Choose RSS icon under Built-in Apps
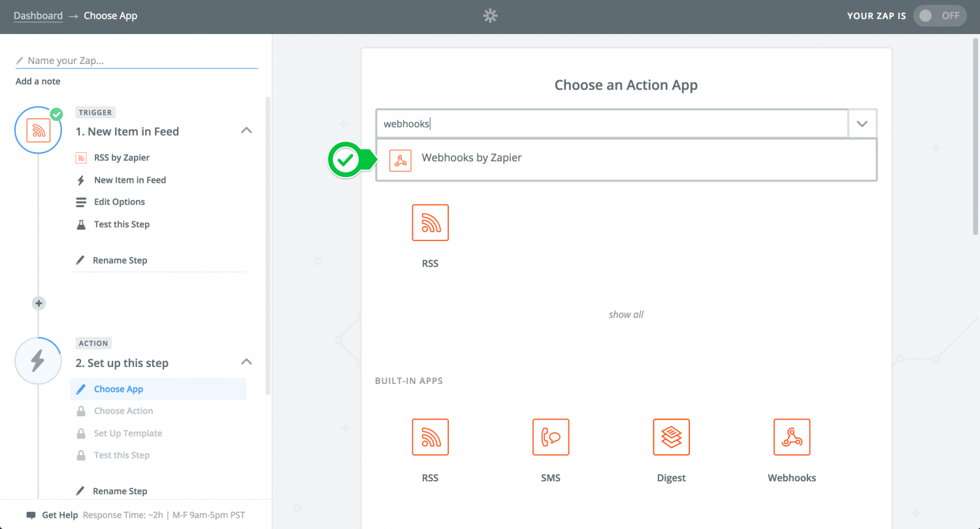980x529 pixels. [x=430, y=437]
